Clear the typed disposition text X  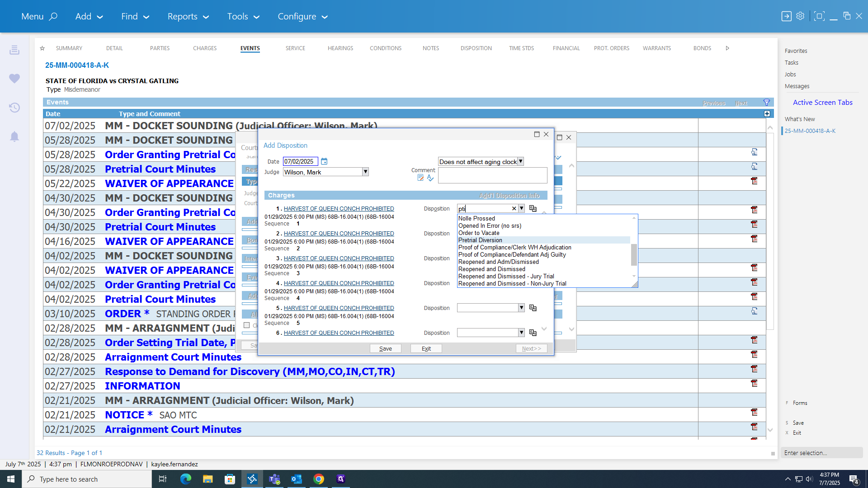514,208
